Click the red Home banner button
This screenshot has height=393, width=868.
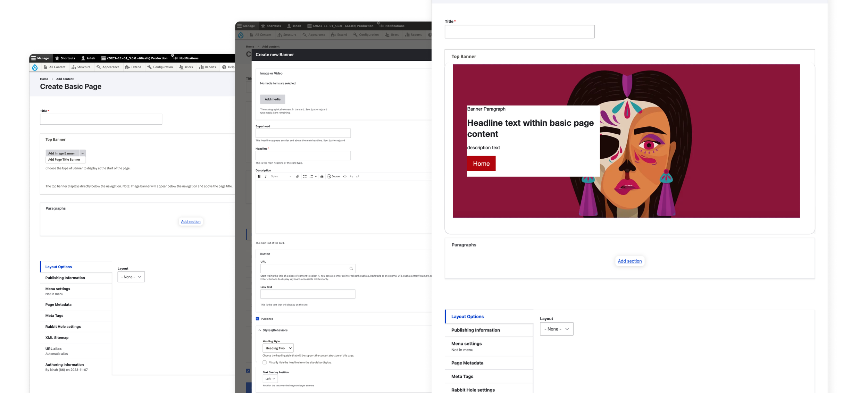(x=481, y=164)
